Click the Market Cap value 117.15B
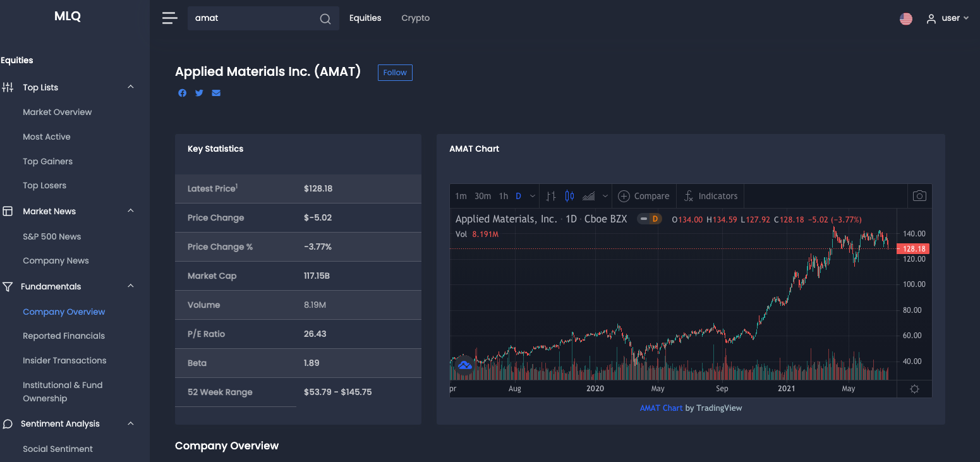The height and width of the screenshot is (462, 980). pos(317,276)
